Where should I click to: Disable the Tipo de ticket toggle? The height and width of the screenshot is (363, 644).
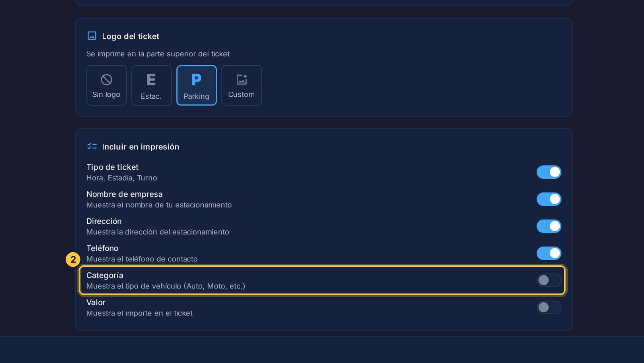click(x=549, y=172)
